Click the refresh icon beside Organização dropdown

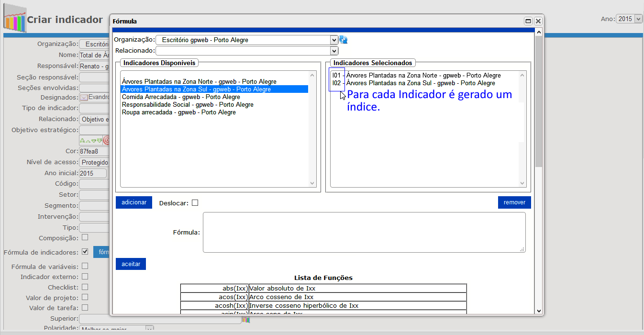[343, 40]
